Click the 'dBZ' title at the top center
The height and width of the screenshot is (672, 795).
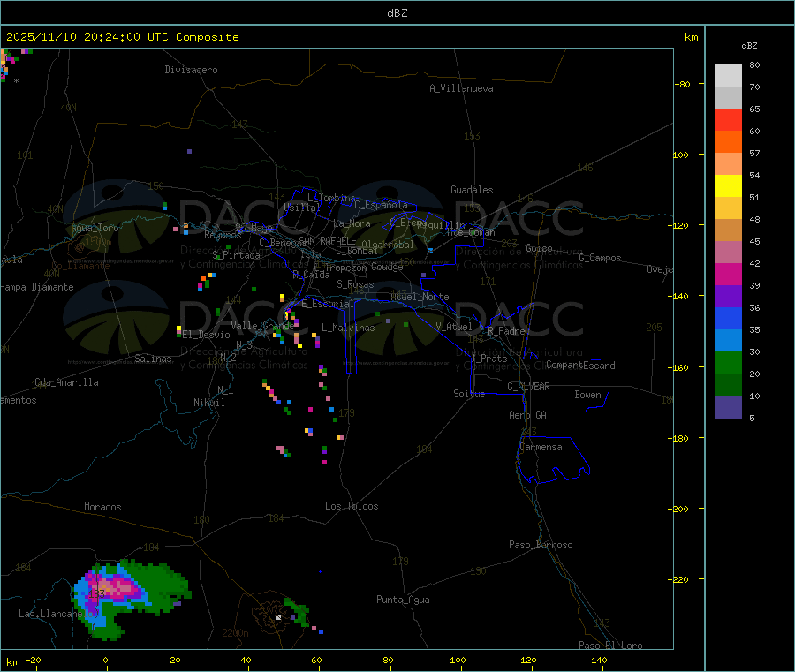(397, 13)
